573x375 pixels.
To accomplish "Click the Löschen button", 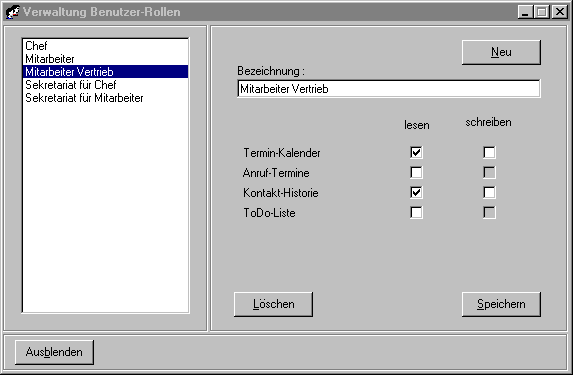I will (273, 304).
